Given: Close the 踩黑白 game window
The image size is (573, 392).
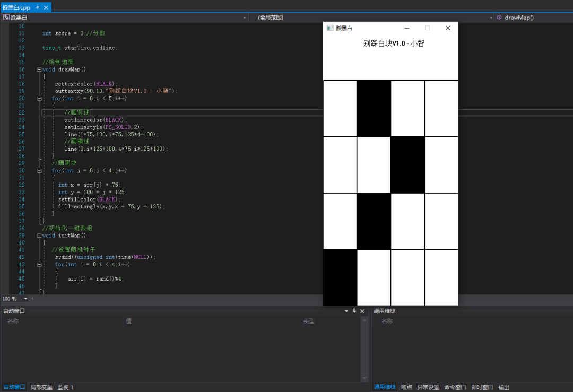Looking at the screenshot, I should [x=448, y=28].
